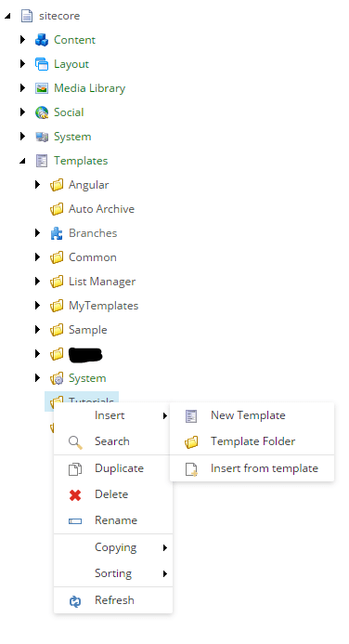Select the Social tree label
Screen dimensions: 349x644
69,112
